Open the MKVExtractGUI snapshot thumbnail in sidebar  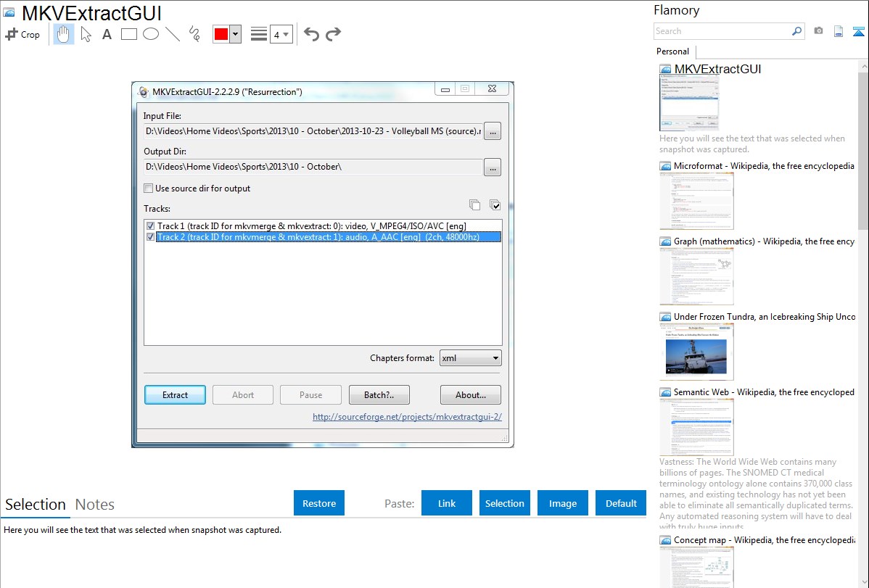[689, 103]
